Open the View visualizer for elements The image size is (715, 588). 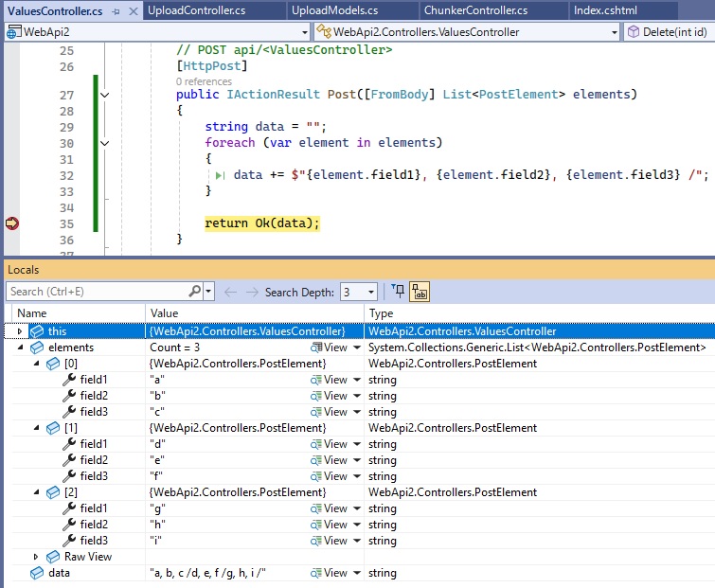pos(329,347)
